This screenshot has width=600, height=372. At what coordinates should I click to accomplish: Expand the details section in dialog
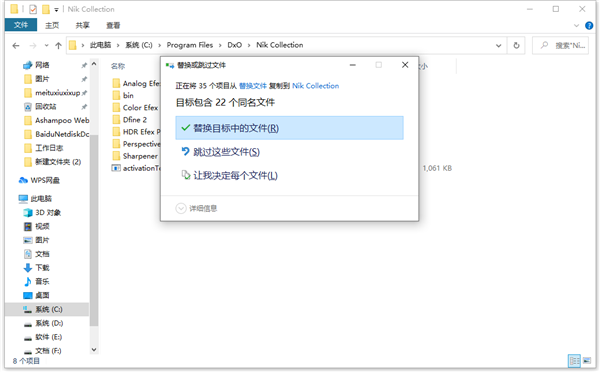click(196, 208)
